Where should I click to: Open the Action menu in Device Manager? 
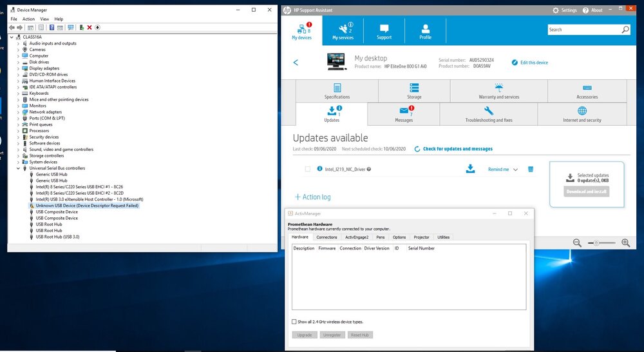28,19
